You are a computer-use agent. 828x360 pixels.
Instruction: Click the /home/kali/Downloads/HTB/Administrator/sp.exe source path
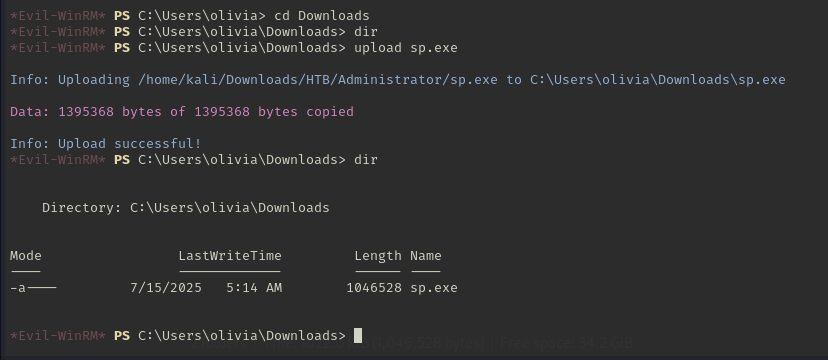(x=317, y=80)
